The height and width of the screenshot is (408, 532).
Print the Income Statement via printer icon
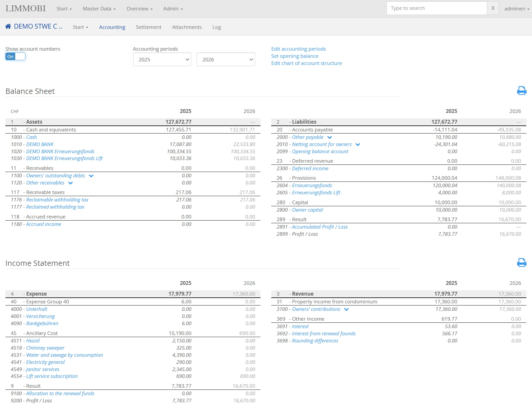522,263
